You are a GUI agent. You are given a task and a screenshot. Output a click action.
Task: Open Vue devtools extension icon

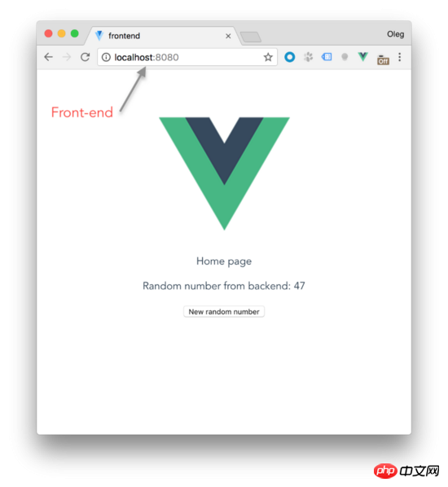(362, 56)
